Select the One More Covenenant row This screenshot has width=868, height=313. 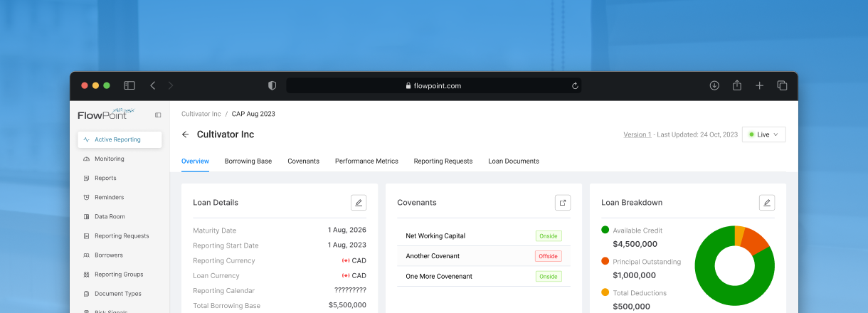click(x=484, y=276)
